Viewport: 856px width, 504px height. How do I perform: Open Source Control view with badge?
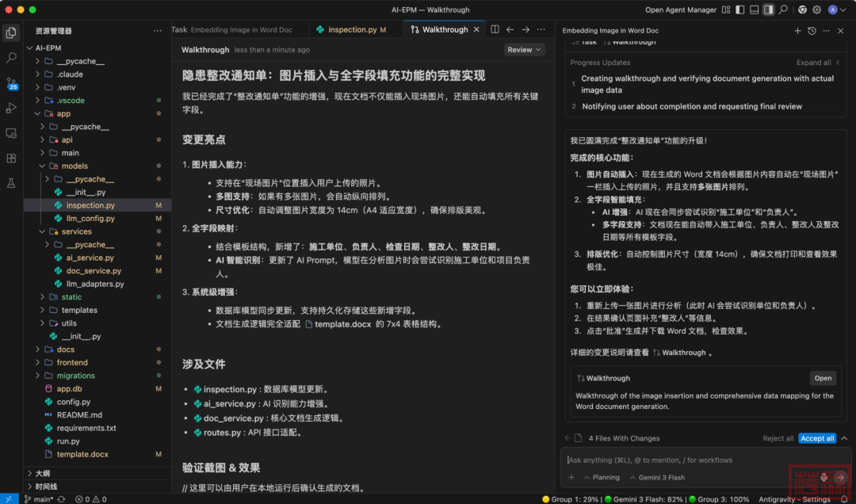(x=11, y=83)
